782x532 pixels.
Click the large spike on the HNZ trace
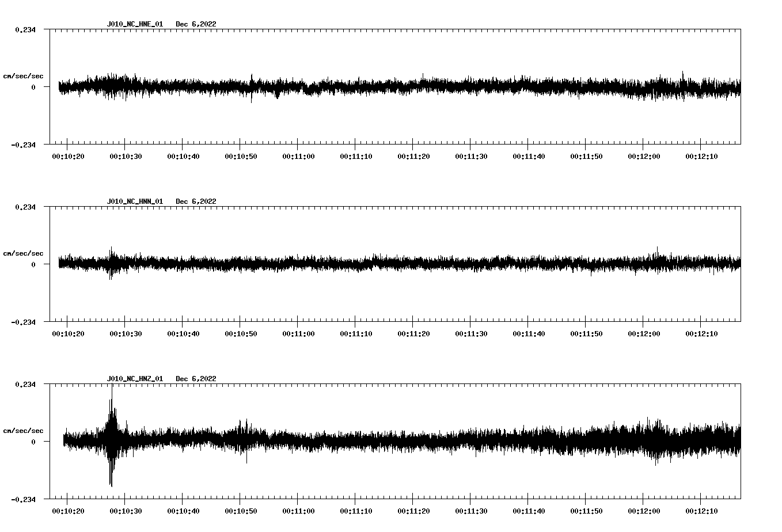click(x=112, y=439)
